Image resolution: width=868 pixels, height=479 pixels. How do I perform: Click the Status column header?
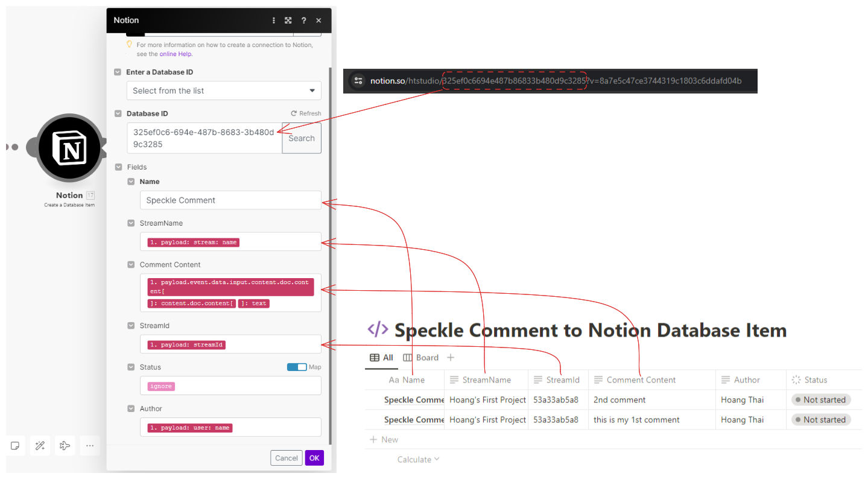(824, 380)
